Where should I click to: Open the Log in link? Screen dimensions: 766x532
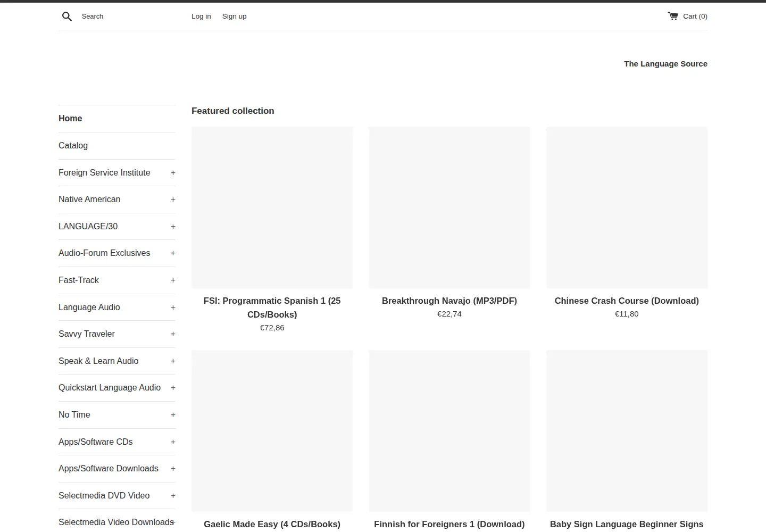point(201,16)
